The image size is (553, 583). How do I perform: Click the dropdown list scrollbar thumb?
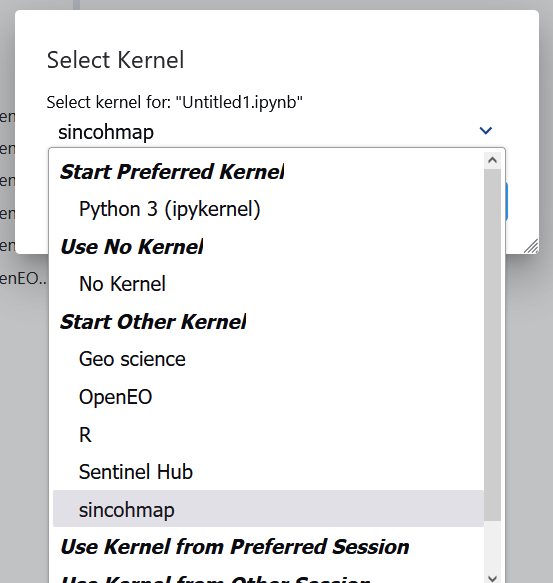click(x=492, y=345)
